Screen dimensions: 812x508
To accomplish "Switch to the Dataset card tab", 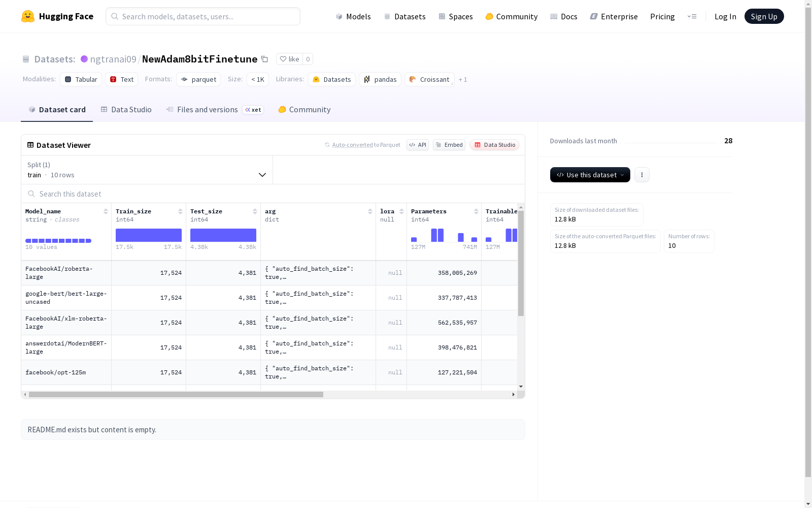I will [57, 110].
